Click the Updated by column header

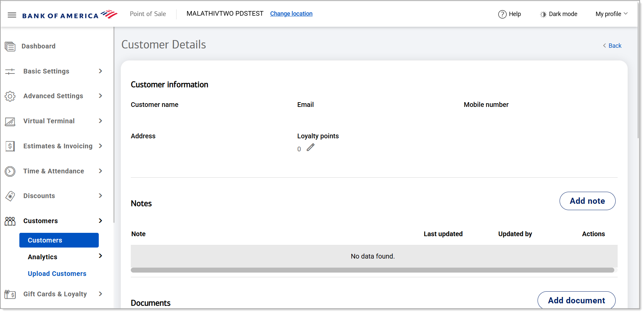point(515,234)
